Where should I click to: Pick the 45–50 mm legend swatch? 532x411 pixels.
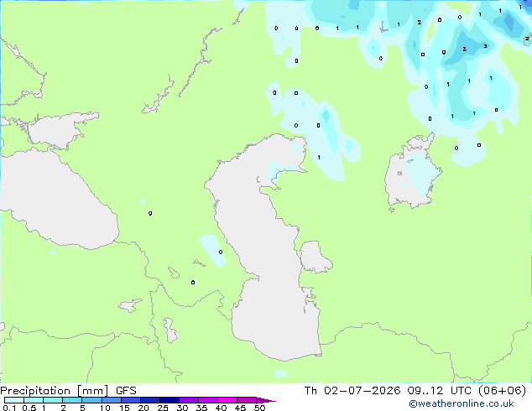tap(247, 400)
